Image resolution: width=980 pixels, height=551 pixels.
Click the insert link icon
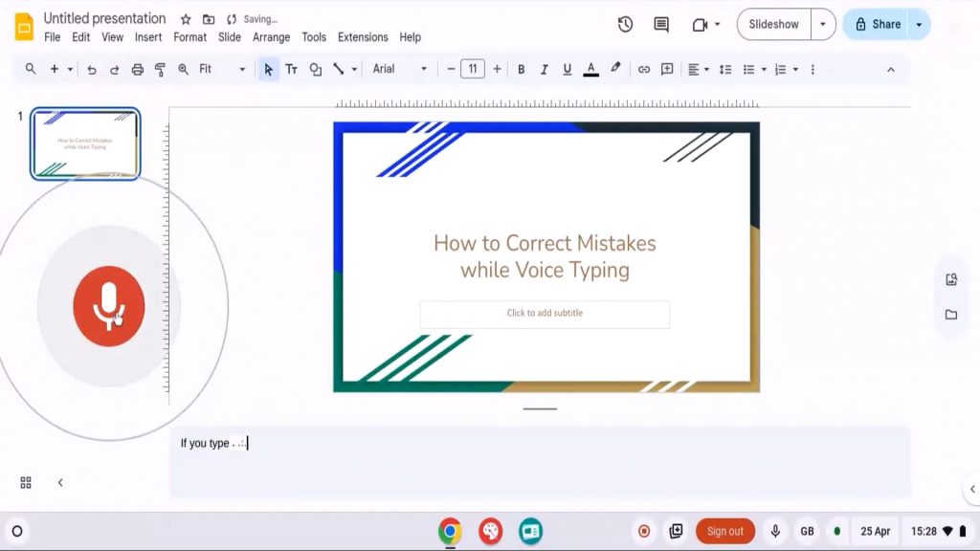click(x=644, y=69)
